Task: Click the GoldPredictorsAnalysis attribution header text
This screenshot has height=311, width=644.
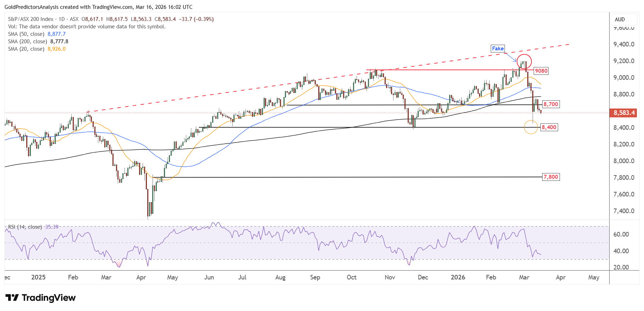Action: [x=99, y=7]
